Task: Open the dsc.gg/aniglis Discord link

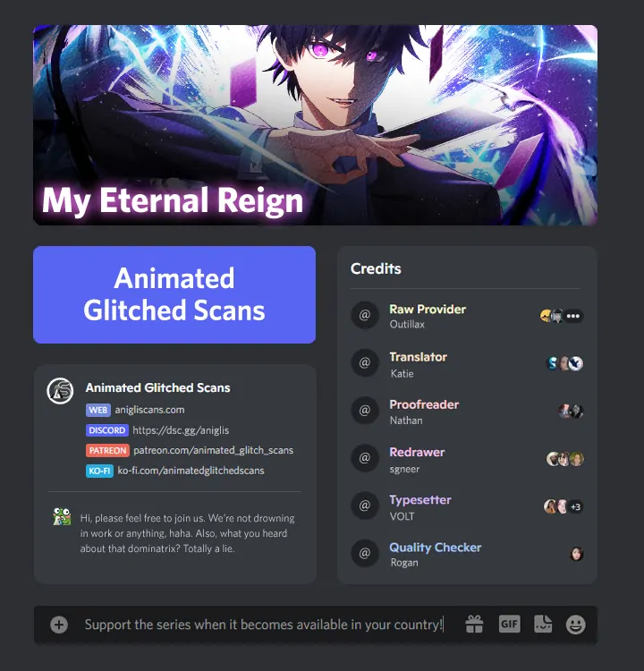Action: pyautogui.click(x=181, y=430)
